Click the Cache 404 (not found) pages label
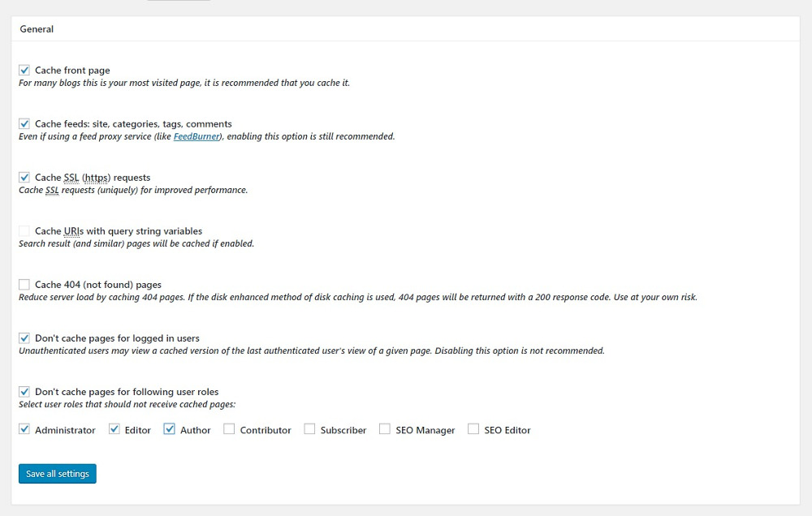Screen dimensions: 812x516 coord(98,285)
